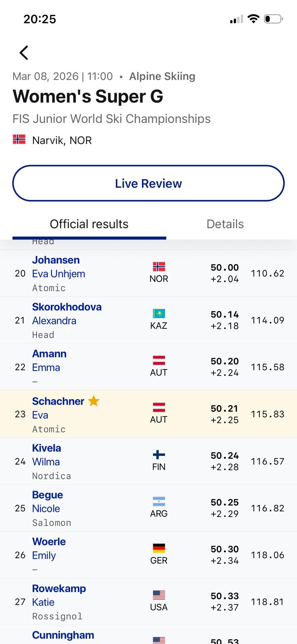Tap the Norway flag next to Narvik

19,140
